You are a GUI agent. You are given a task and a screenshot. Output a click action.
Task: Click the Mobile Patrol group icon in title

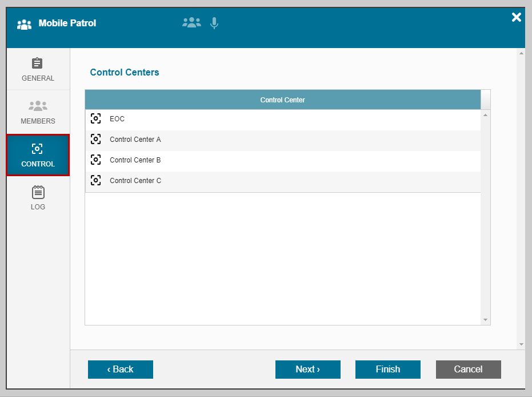pyautogui.click(x=24, y=24)
